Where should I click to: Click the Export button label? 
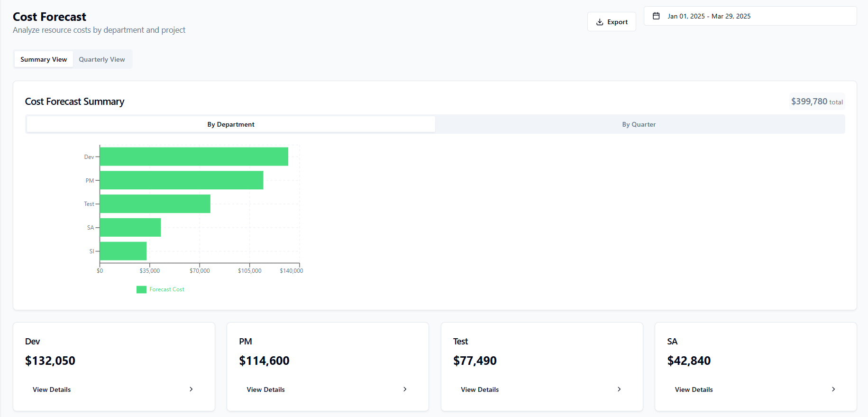point(617,22)
